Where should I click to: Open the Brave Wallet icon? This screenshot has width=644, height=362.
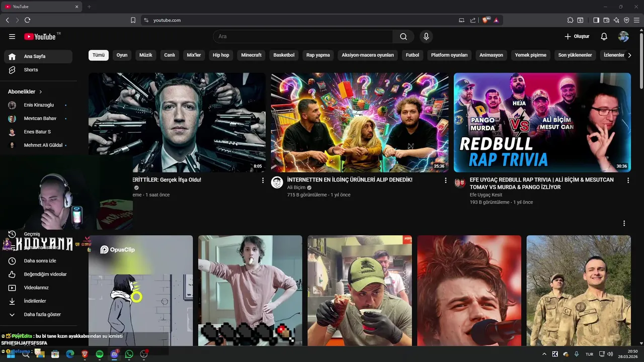tap(606, 20)
